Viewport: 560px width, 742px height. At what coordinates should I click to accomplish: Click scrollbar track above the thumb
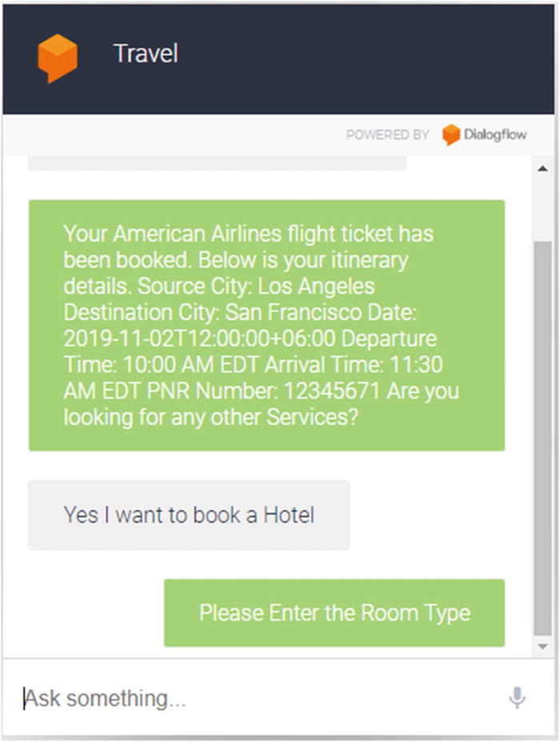(x=543, y=208)
